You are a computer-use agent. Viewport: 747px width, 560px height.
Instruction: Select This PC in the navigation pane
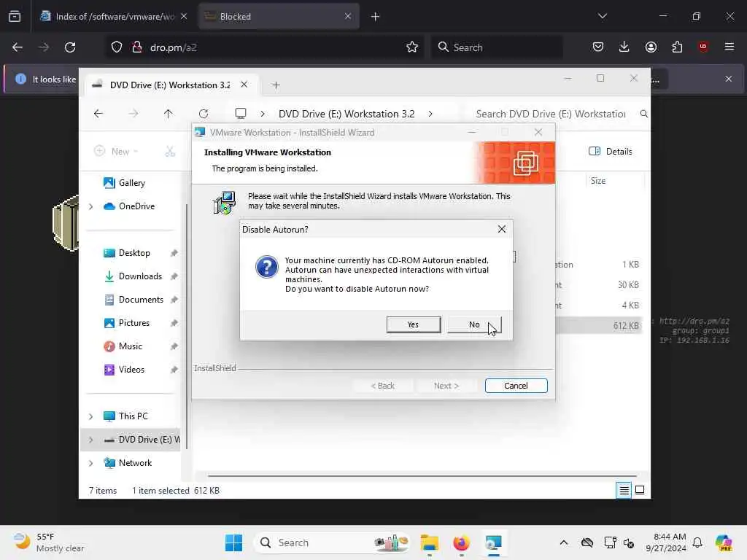point(133,416)
